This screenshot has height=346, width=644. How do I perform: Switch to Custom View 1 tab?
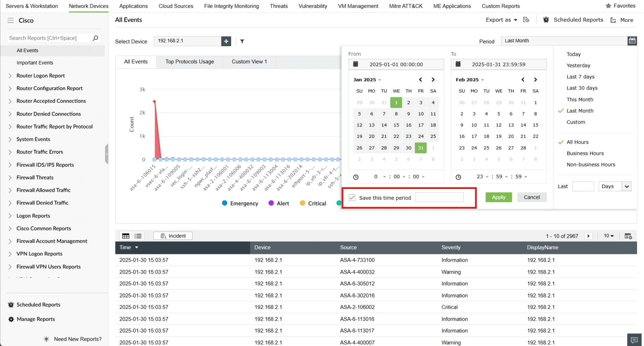[249, 61]
